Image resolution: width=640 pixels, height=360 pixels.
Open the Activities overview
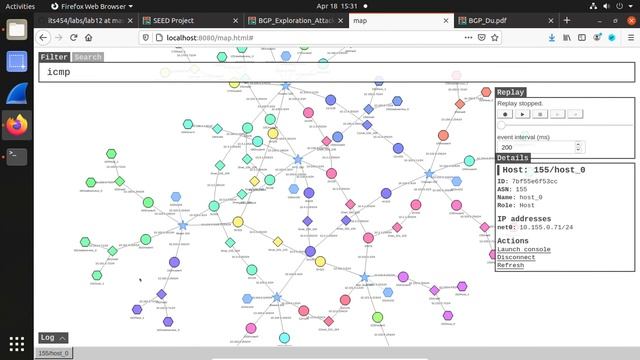[x=20, y=6]
